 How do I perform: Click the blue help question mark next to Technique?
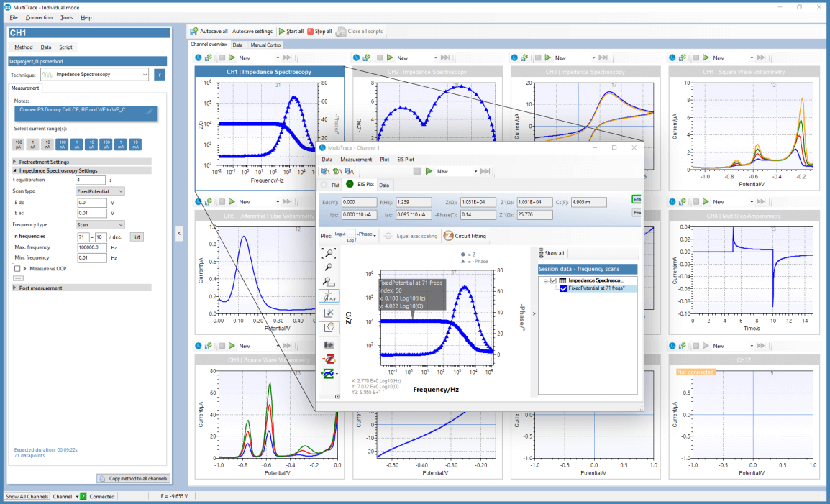coord(160,75)
